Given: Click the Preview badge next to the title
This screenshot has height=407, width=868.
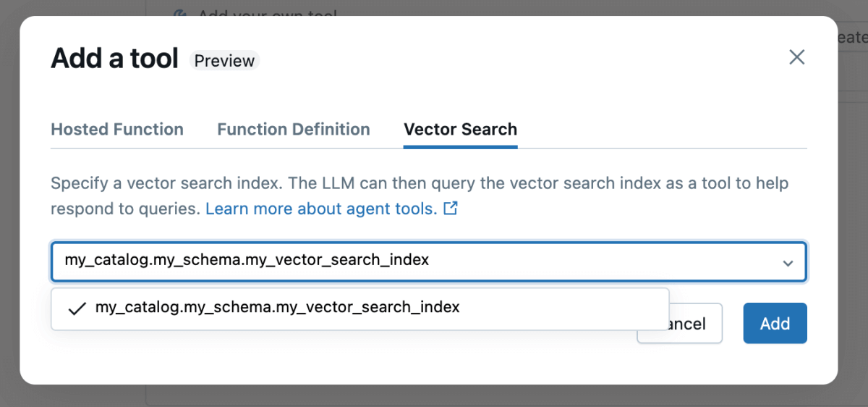Looking at the screenshot, I should 224,61.
